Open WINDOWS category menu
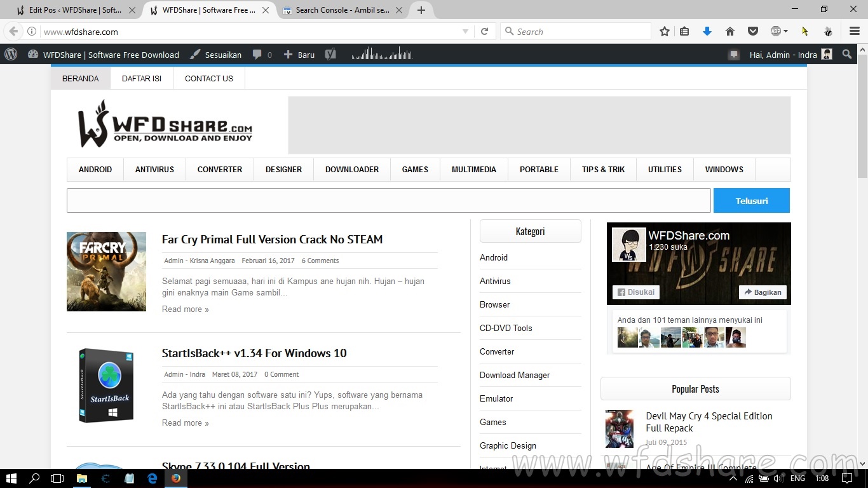 pyautogui.click(x=724, y=169)
